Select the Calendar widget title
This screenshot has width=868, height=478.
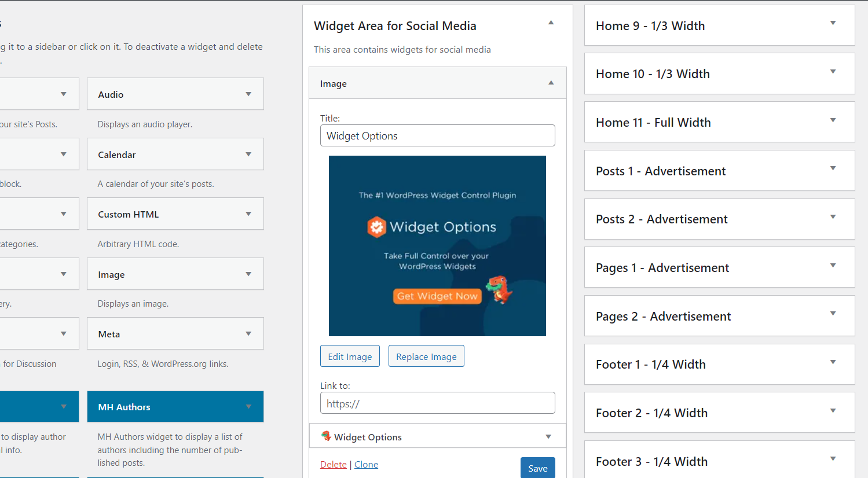click(x=117, y=155)
